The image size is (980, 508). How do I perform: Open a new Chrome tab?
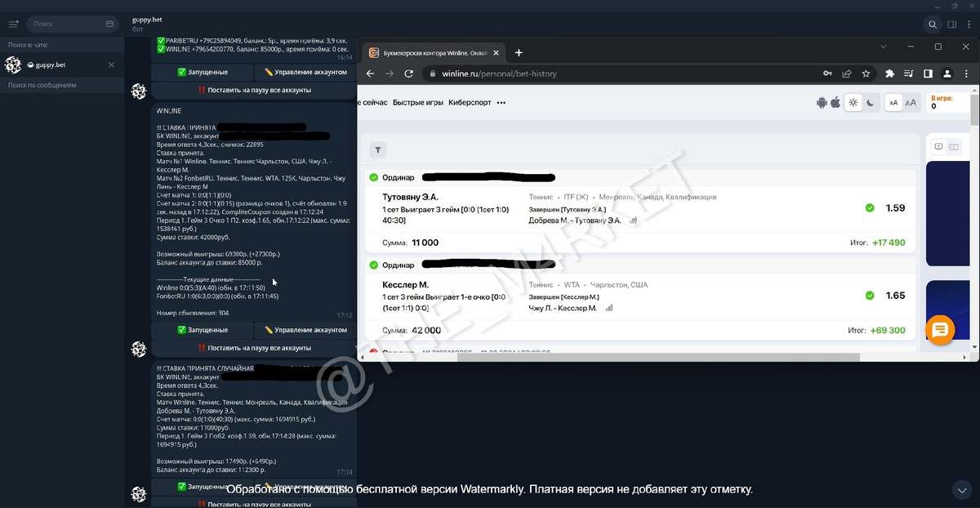(x=518, y=53)
